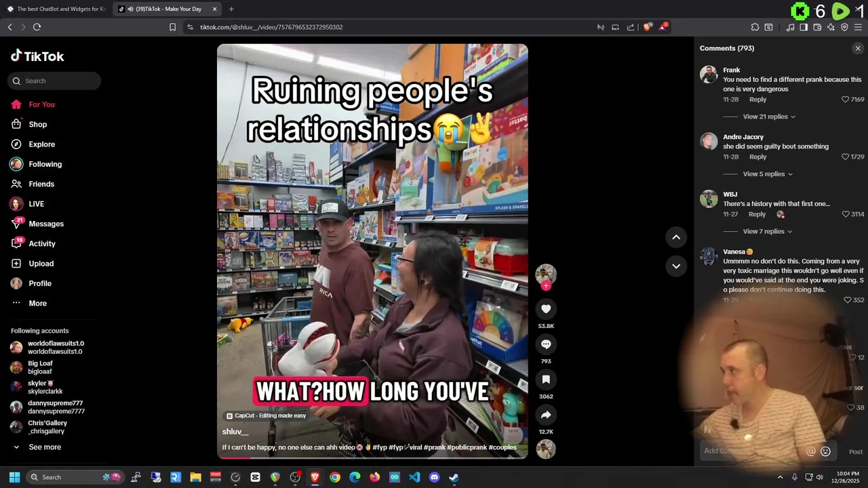Expand See more following accounts
This screenshot has height=488, width=868.
coord(45,447)
